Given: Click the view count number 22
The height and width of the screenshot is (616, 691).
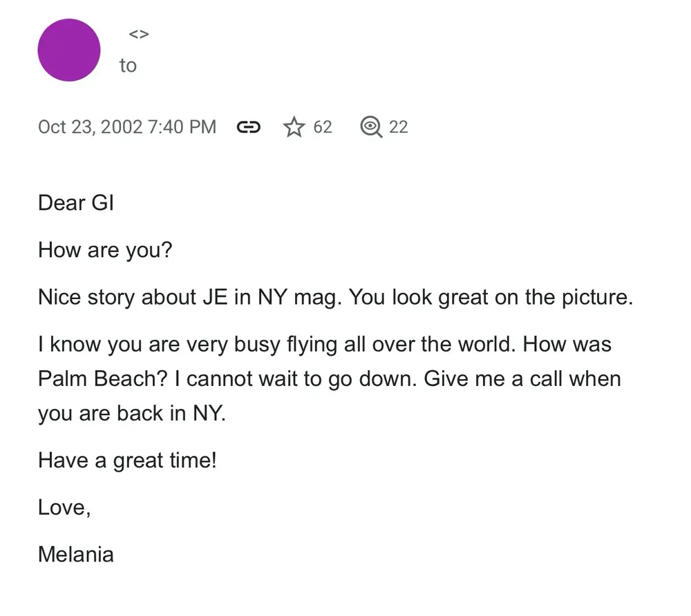Looking at the screenshot, I should tap(399, 127).
